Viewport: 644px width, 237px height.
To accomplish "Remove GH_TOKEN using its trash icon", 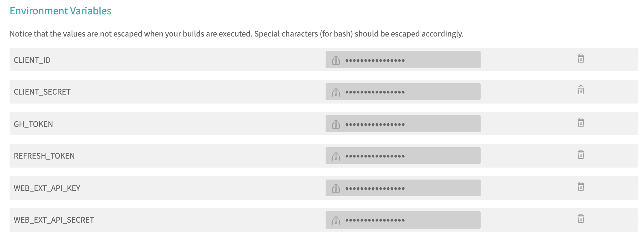I will 581,122.
